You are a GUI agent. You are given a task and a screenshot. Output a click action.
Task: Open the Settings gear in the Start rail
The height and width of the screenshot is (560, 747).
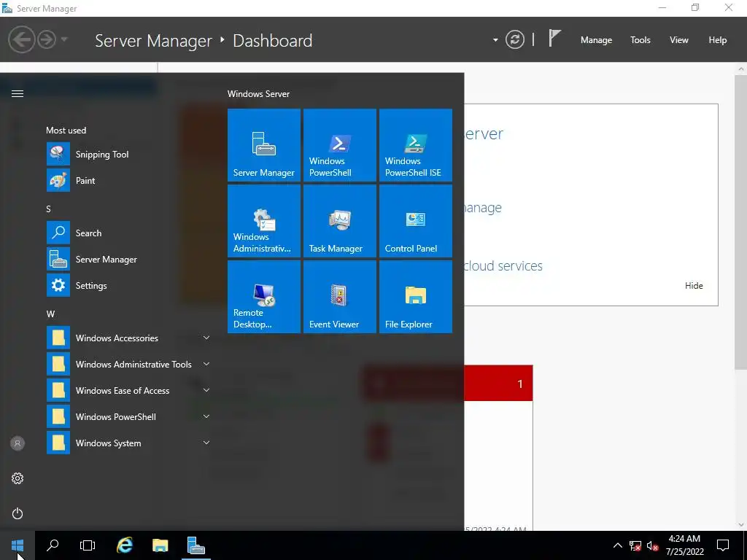pyautogui.click(x=18, y=478)
